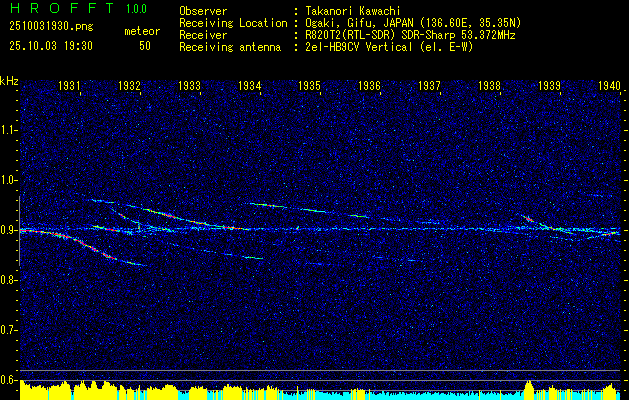This screenshot has height=400, width=629.
Task: Click the Receiving Location label
Action: (233, 23)
